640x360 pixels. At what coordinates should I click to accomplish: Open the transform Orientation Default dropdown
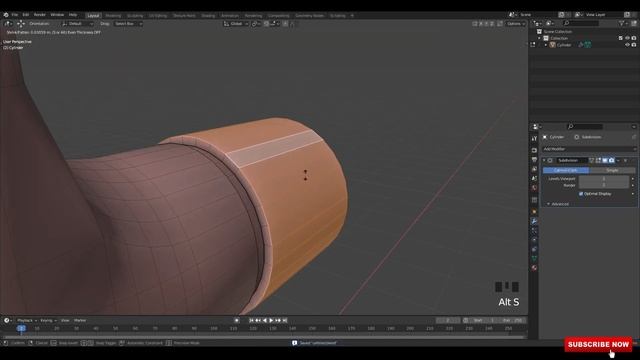[x=77, y=24]
